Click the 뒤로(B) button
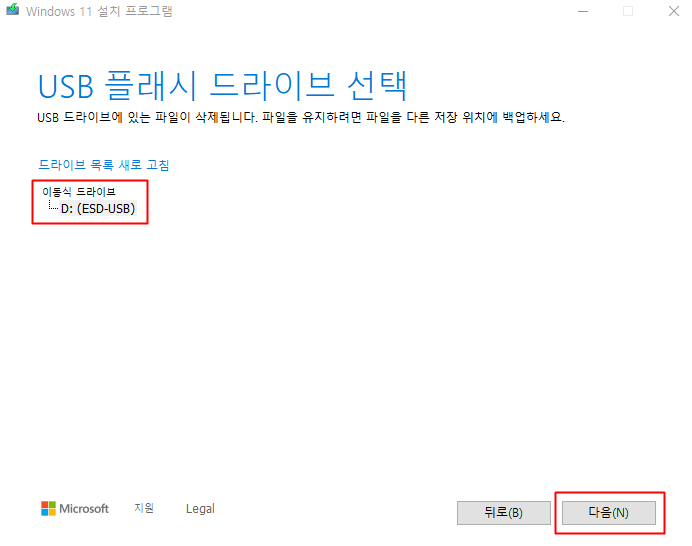This screenshot has height=546, width=692. click(504, 512)
